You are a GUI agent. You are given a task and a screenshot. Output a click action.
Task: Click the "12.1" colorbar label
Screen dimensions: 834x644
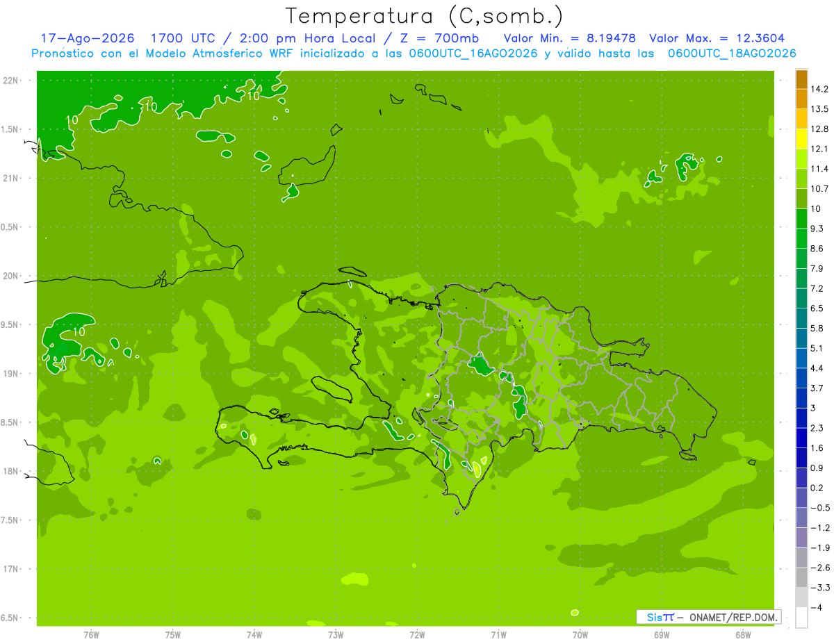820,149
